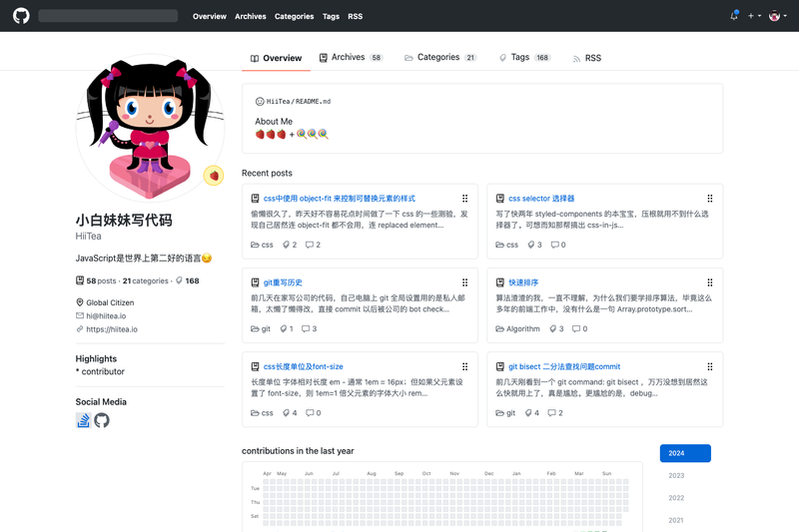Image resolution: width=799 pixels, height=532 pixels.
Task: Expand the plus create-new dropdown
Action: (754, 16)
